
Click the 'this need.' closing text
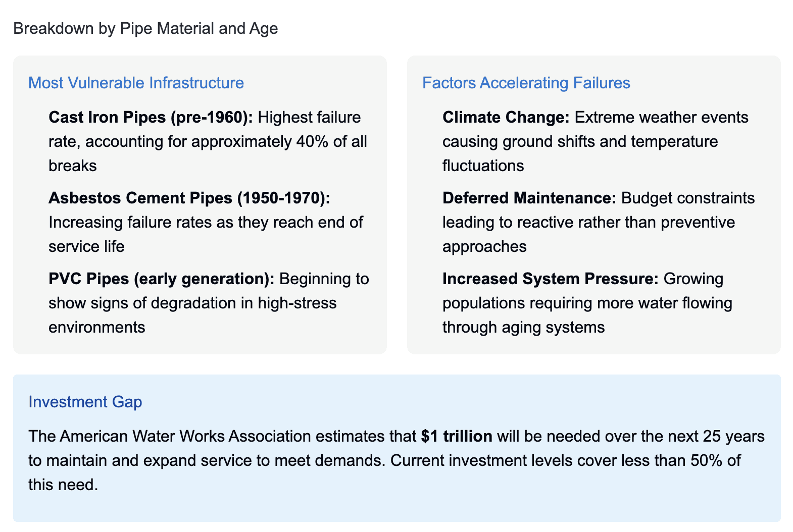(x=63, y=485)
